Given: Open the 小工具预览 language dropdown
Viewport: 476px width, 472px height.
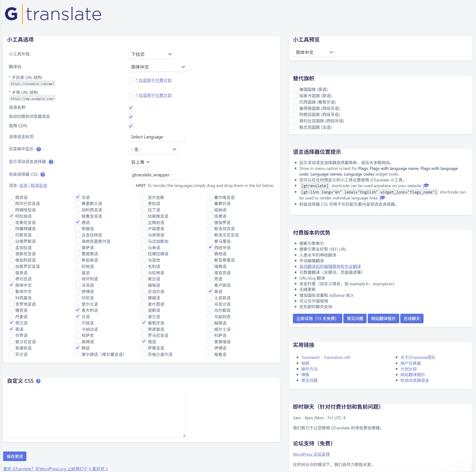Looking at the screenshot, I should pyautogui.click(x=314, y=52).
